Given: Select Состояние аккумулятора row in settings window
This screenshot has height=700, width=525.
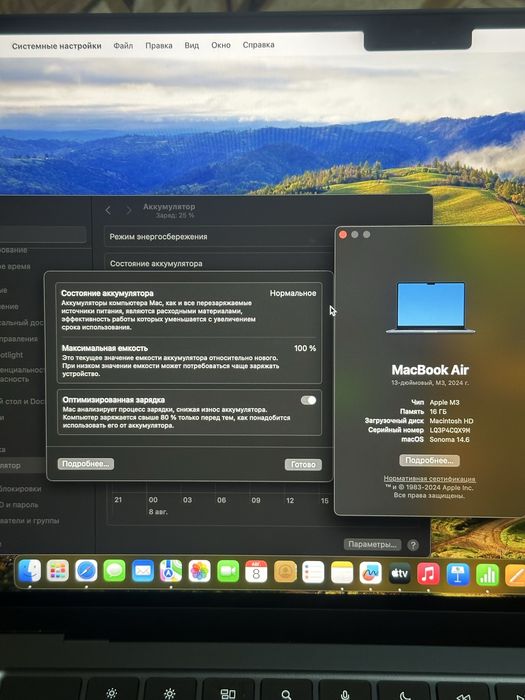Looking at the screenshot, I should tap(219, 262).
